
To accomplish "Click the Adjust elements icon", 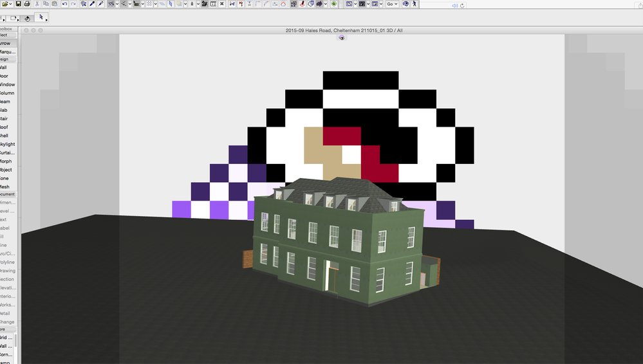I will click(249, 4).
